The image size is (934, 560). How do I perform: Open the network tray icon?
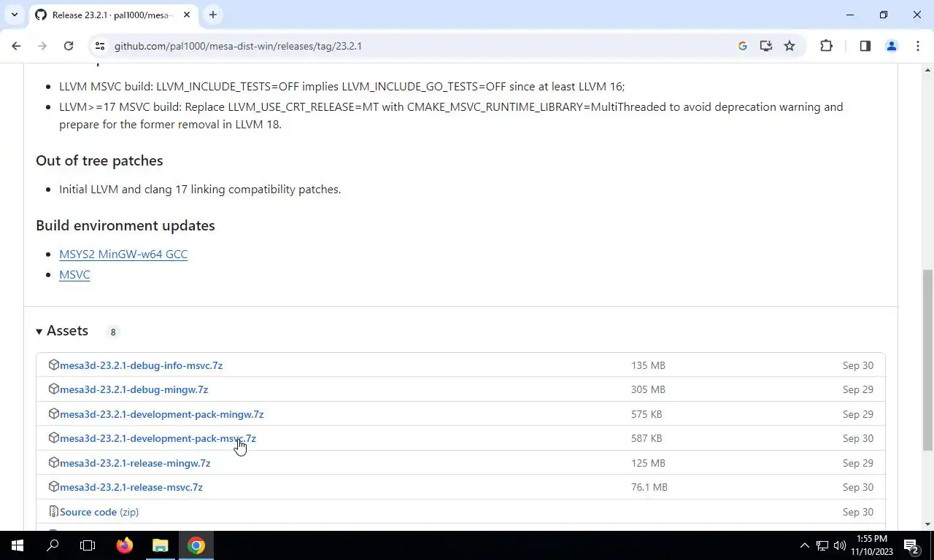point(822,545)
